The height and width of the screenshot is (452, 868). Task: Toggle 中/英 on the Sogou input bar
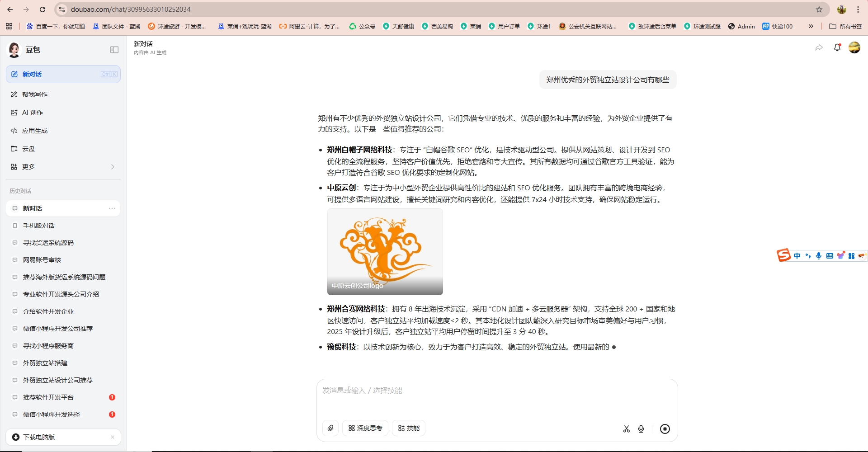(x=797, y=255)
